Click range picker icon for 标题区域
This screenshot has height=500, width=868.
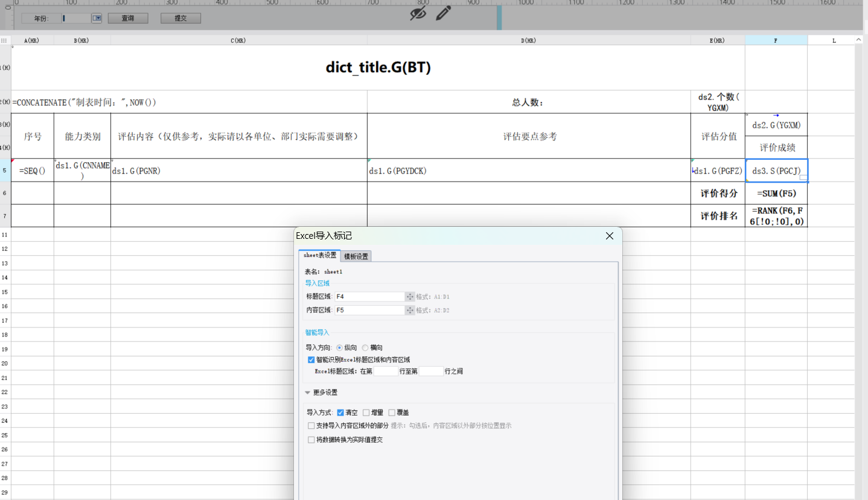[410, 297]
